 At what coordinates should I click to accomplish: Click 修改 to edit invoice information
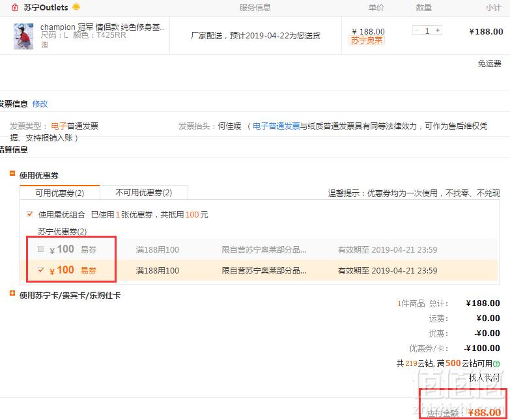click(40, 104)
